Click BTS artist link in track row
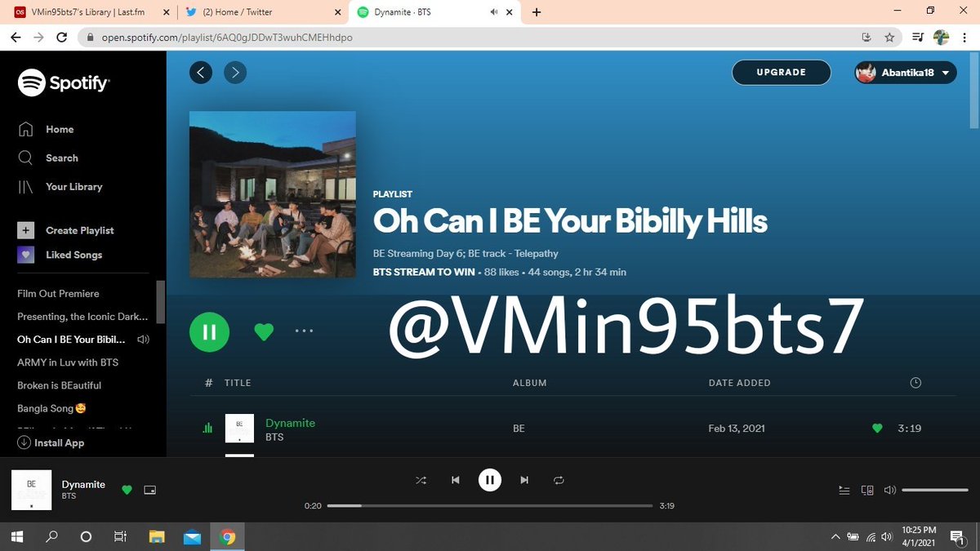Screen dimensions: 980x551 click(274, 437)
